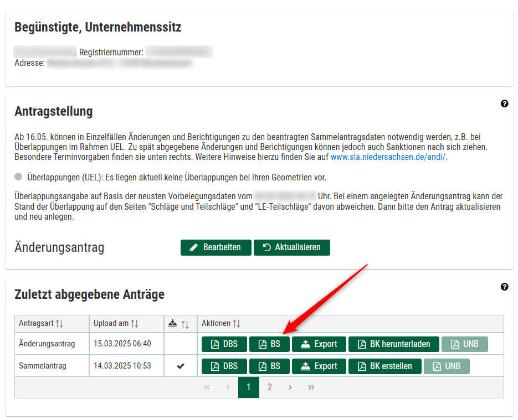The height and width of the screenshot is (420, 518).
Task: Download DBS PDF for Änderungsantrag row
Action: point(224,344)
